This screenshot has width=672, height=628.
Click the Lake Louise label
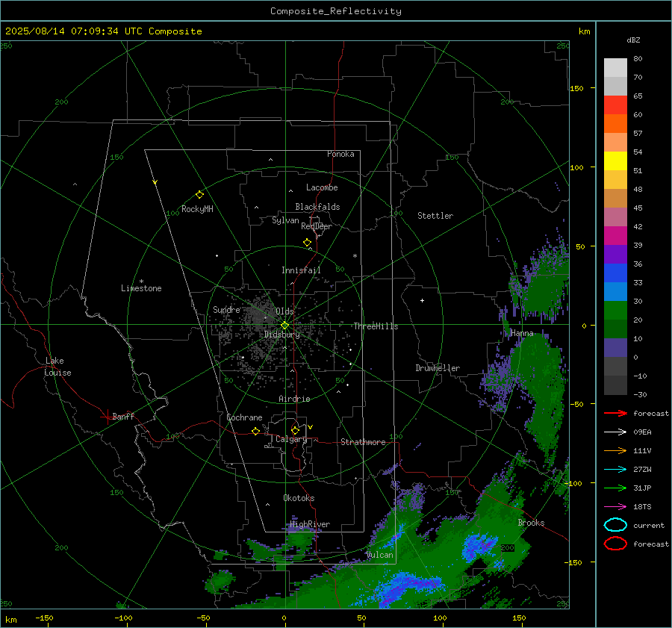57,367
